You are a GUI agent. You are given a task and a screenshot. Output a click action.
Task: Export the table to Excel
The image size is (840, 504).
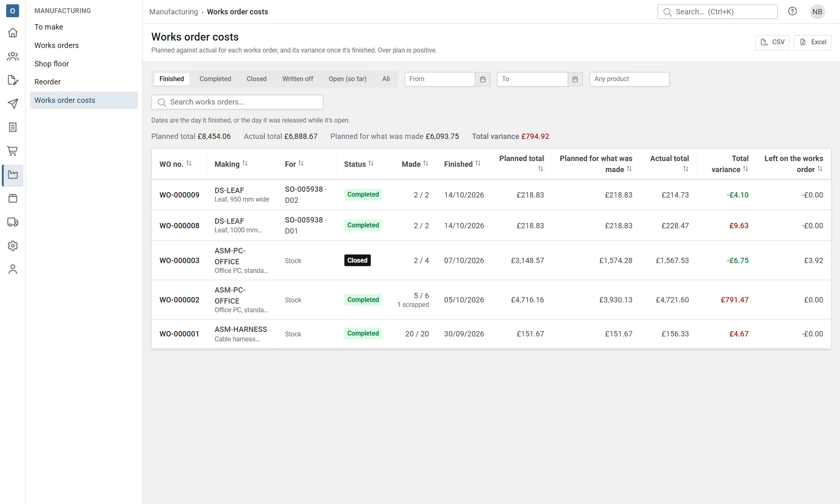[x=812, y=42]
